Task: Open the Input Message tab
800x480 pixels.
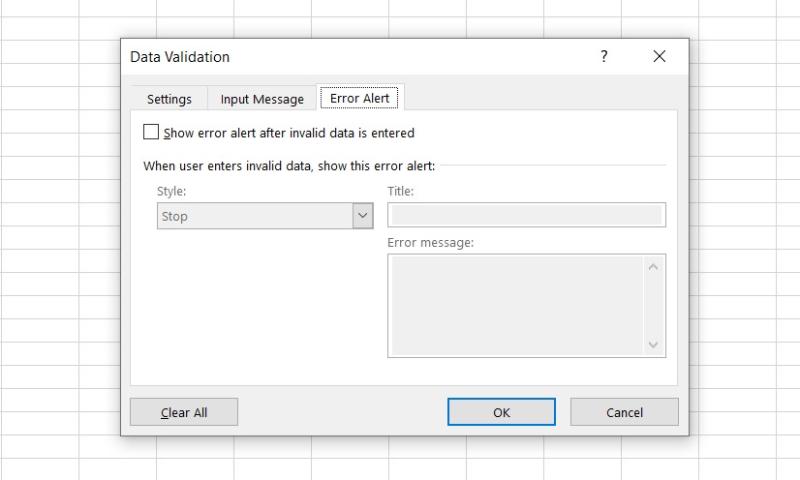Action: tap(262, 99)
